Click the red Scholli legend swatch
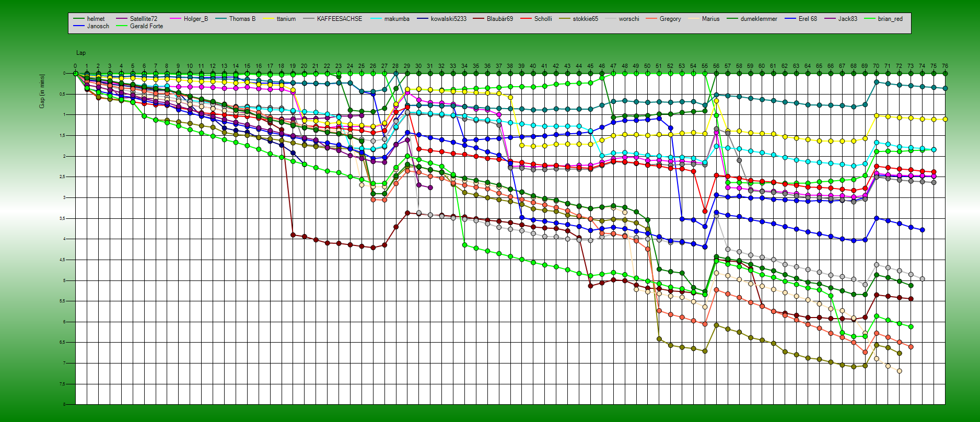The height and width of the screenshot is (422, 980). (526, 19)
